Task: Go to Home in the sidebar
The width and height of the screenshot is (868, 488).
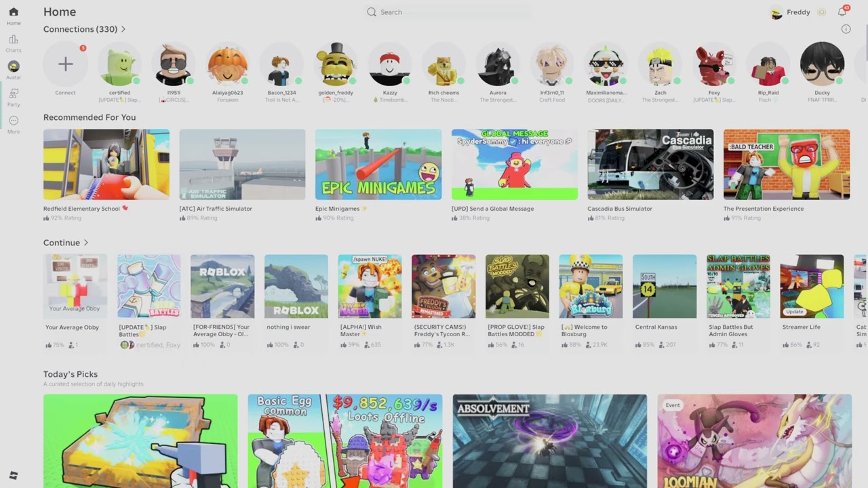Action: [x=14, y=16]
